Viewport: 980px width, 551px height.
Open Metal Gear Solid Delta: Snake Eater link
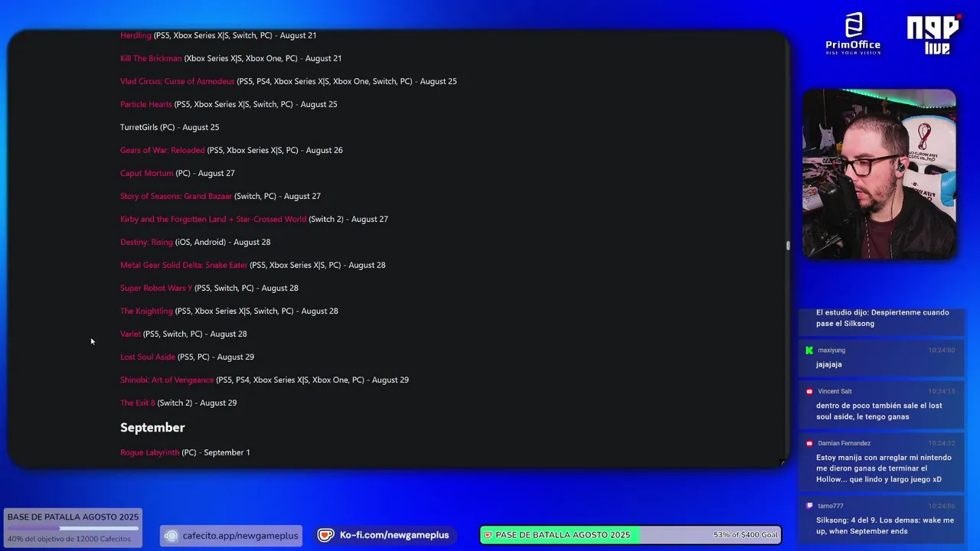184,265
